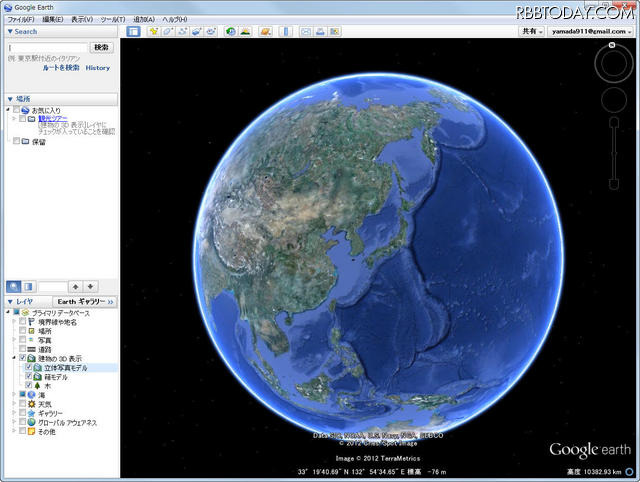Select the ruler measurement tool
640x482 pixels.
(286, 32)
